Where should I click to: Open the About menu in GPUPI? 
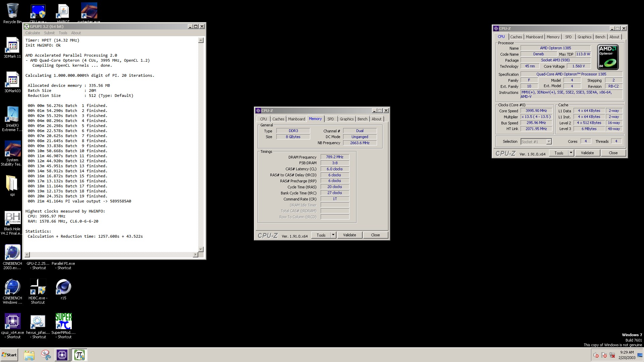76,33
